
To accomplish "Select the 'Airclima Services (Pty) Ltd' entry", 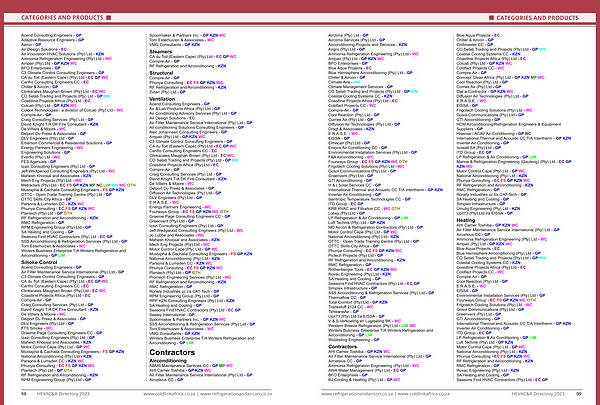I will (x=357, y=40).
